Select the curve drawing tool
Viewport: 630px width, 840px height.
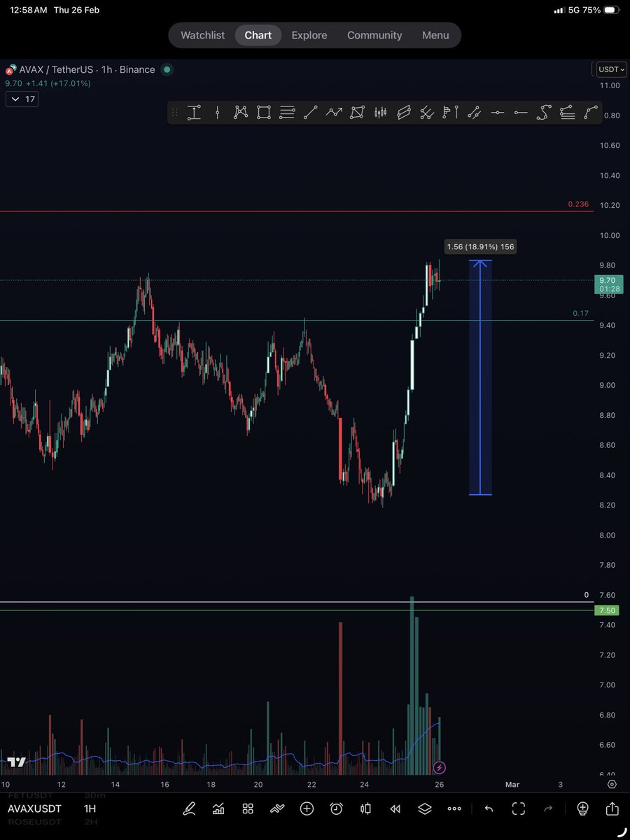[x=544, y=112]
